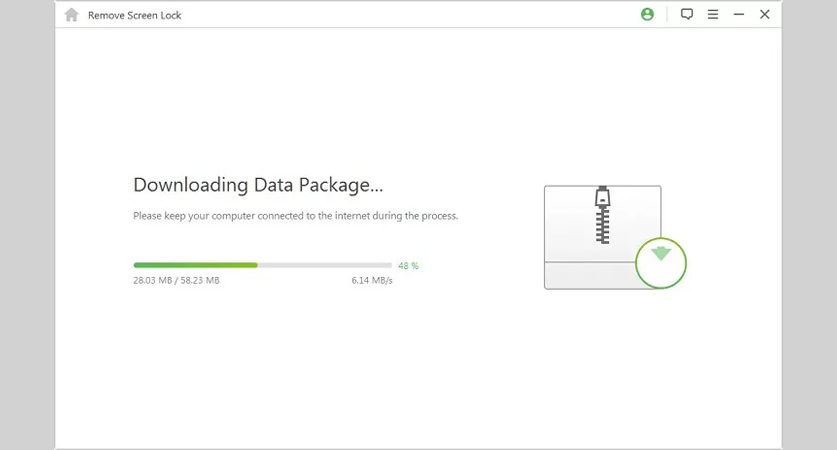
Task: Select the zip package box illustration
Action: click(x=603, y=237)
